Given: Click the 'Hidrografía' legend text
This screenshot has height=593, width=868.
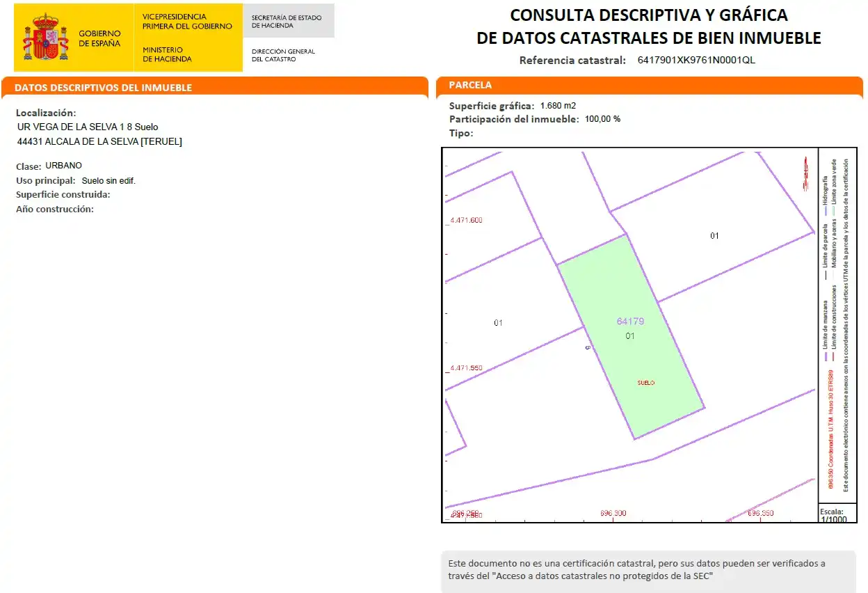Looking at the screenshot, I should [826, 189].
